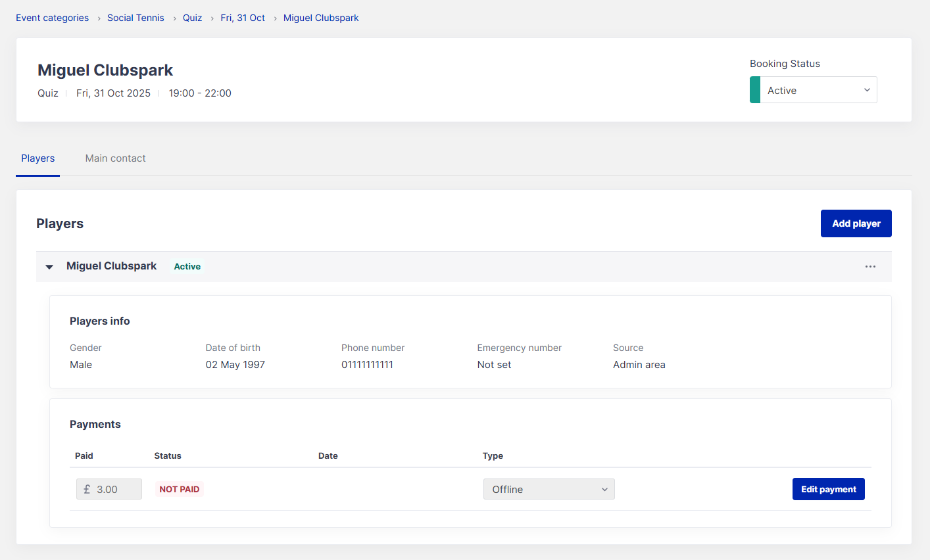Click the red NOT PAID status badge

tap(179, 489)
